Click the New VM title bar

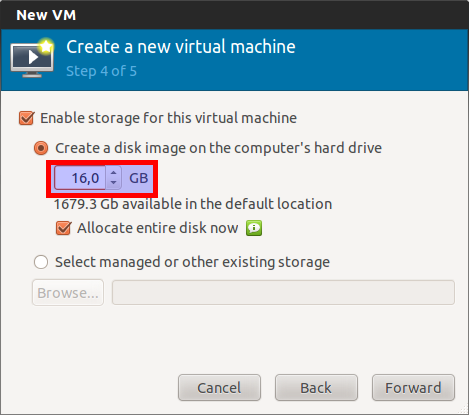pos(234,15)
